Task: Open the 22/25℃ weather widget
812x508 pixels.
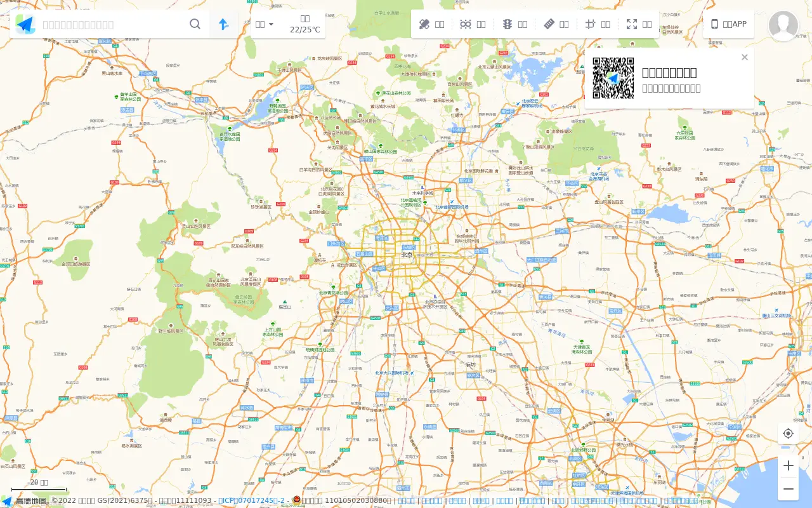Action: pos(305,24)
